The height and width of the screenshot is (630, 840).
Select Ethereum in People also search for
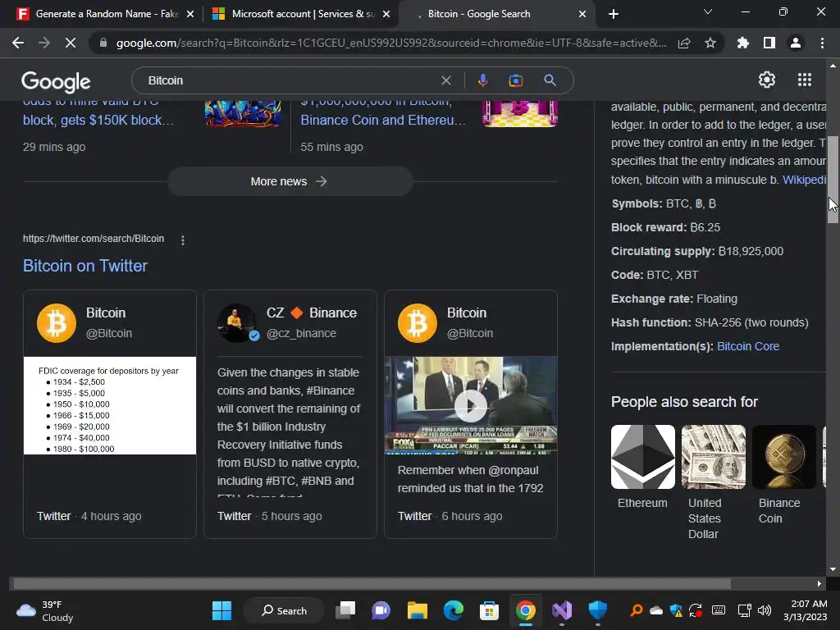click(x=642, y=467)
